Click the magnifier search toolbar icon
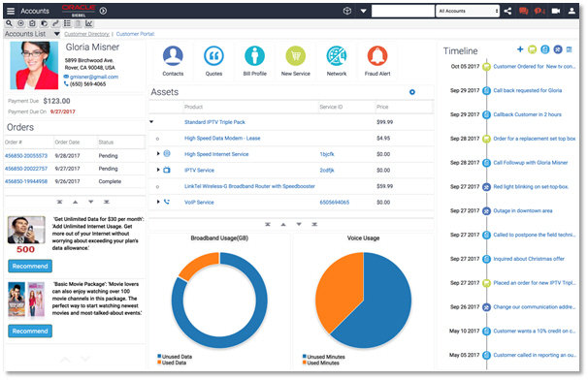This screenshot has height=380, width=588. point(9,23)
